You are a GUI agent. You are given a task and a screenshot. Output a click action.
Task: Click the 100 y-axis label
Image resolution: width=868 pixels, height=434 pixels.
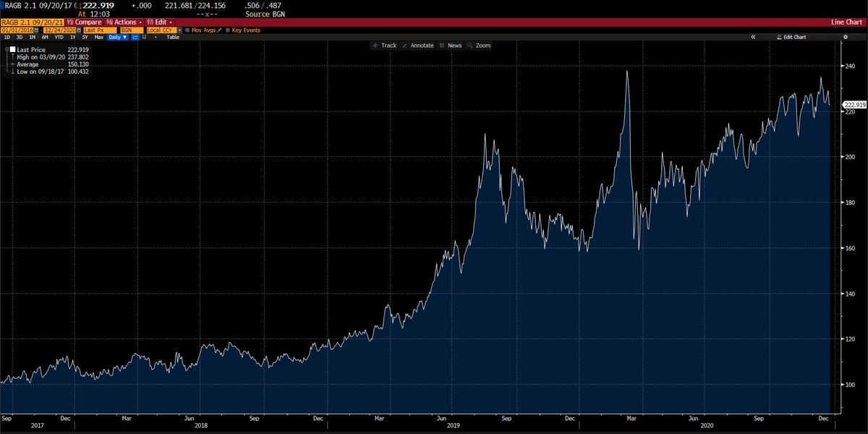point(851,384)
